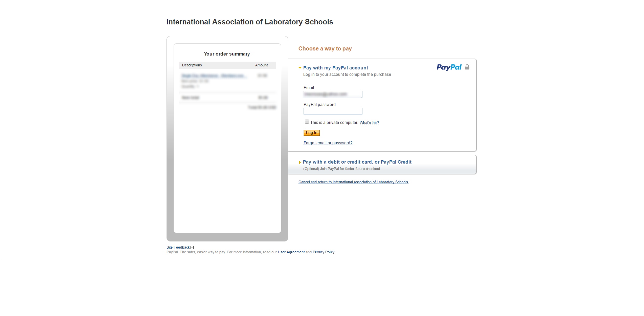Screen dimensions: 644x316
Task: Cancel and return to International Association of Laboratory Schools
Action: coord(353,182)
